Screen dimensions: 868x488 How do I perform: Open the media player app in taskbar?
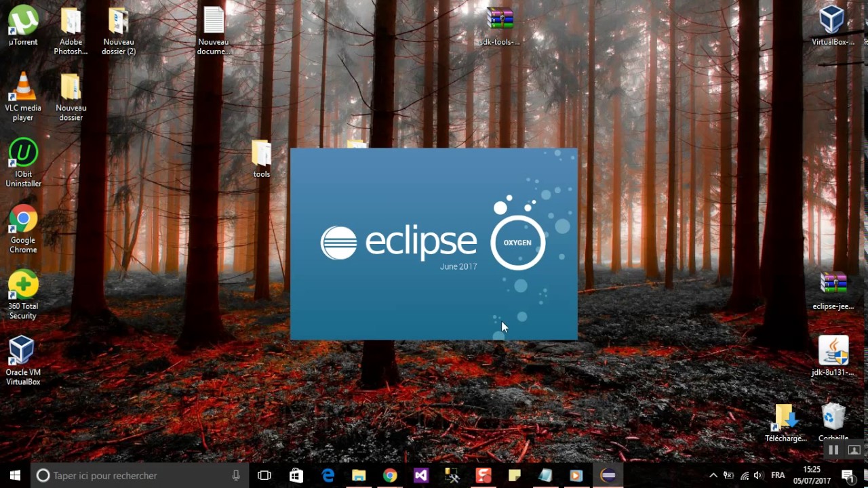[577, 476]
